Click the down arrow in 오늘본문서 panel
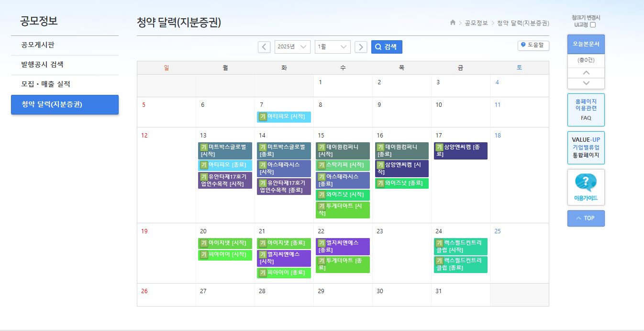This screenshot has width=644, height=331. coord(586,83)
